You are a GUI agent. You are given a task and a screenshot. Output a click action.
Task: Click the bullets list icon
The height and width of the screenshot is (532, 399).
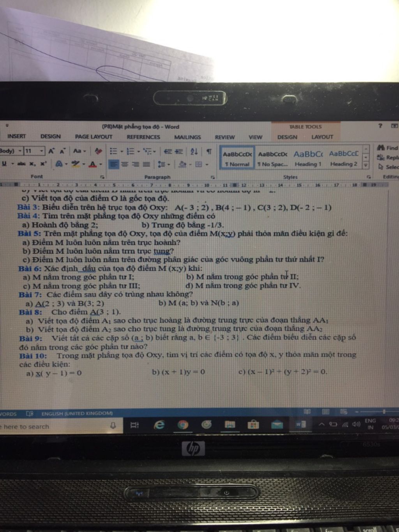pyautogui.click(x=113, y=151)
